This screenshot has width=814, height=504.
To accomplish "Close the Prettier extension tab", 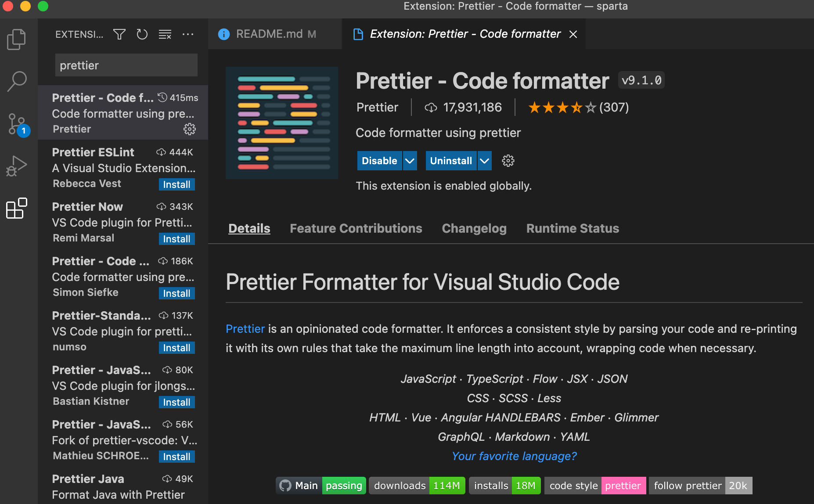I will point(573,34).
